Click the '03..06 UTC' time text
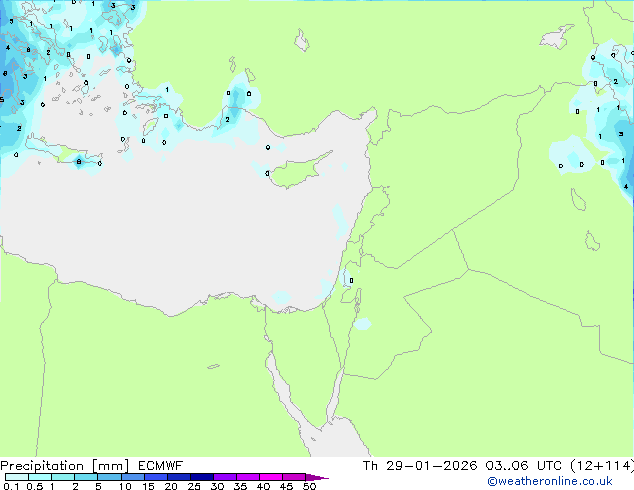The width and height of the screenshot is (634, 490). point(524,466)
